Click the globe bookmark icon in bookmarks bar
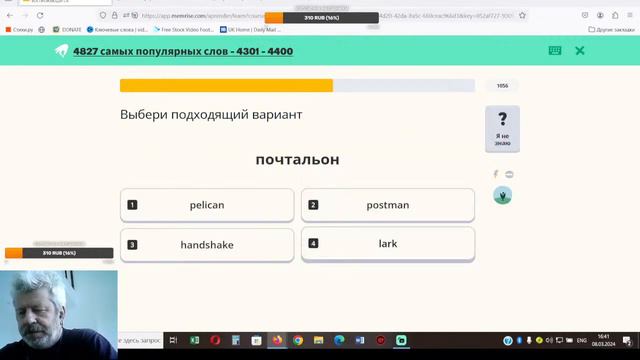This screenshot has height=360, width=640. tap(42, 29)
